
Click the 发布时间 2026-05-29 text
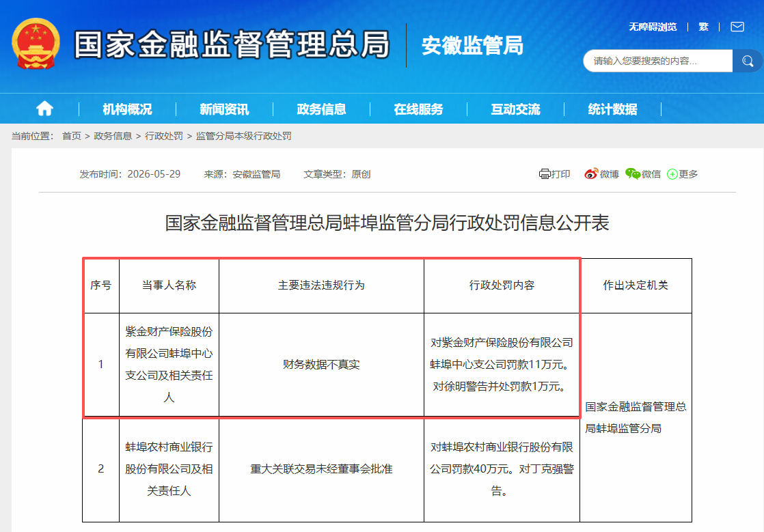[130, 173]
